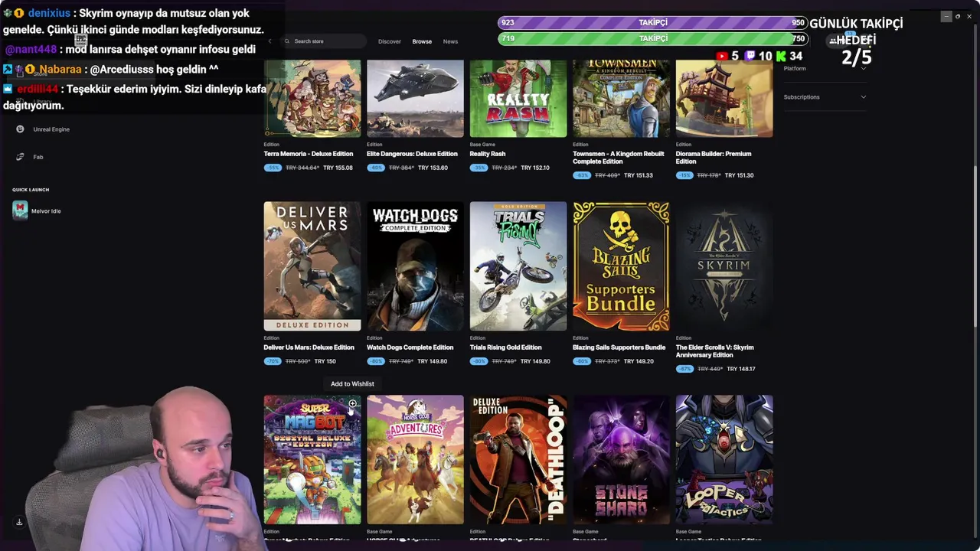980x551 pixels.
Task: Click the title Terra Memoria - Deluxe Edition
Action: coord(309,154)
